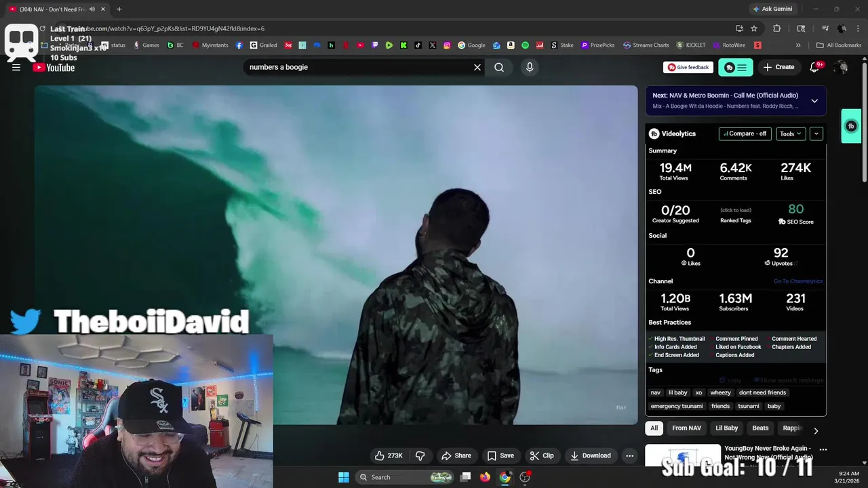Open YouTube notifications bell
The height and width of the screenshot is (488, 868).
[816, 67]
